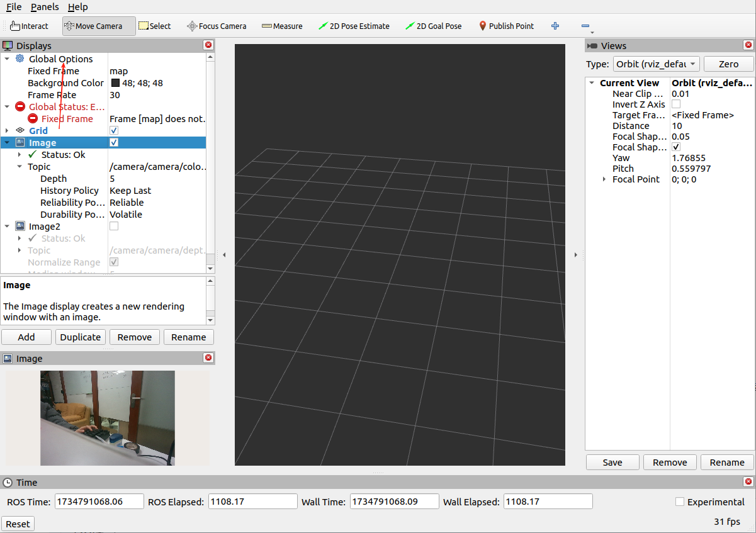Open the Panels menu
756x533 pixels.
(x=44, y=7)
